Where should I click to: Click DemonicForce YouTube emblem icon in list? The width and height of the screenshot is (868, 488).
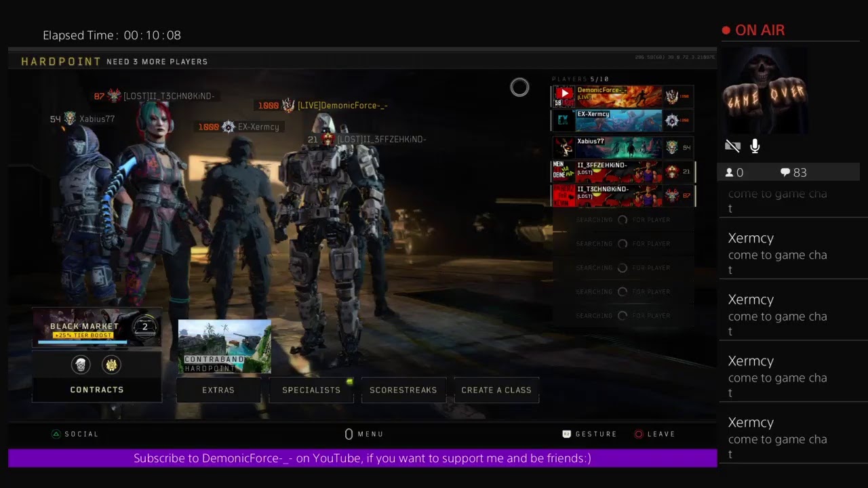(564, 96)
